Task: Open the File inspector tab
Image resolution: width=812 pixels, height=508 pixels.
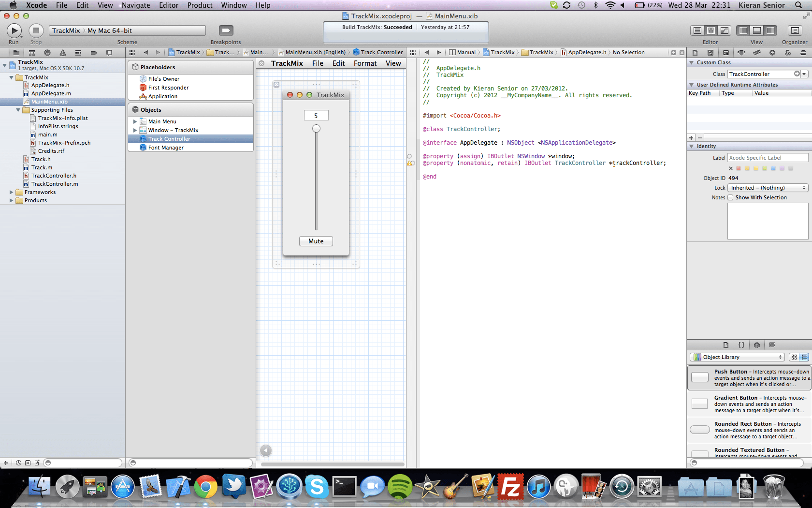Action: tap(695, 52)
